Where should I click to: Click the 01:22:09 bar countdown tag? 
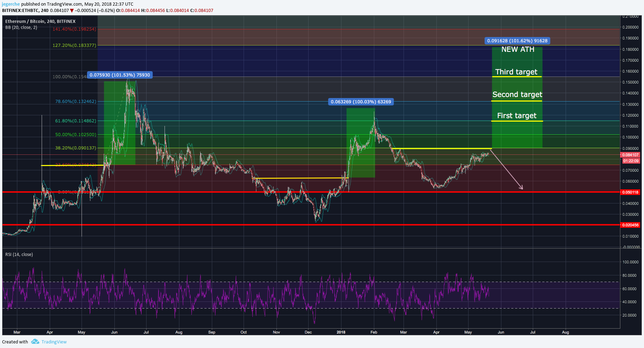point(631,161)
